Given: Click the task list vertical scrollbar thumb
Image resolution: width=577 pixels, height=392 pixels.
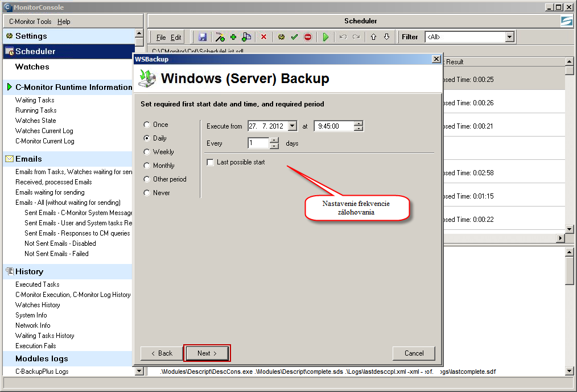Looking at the screenshot, I should [569, 71].
